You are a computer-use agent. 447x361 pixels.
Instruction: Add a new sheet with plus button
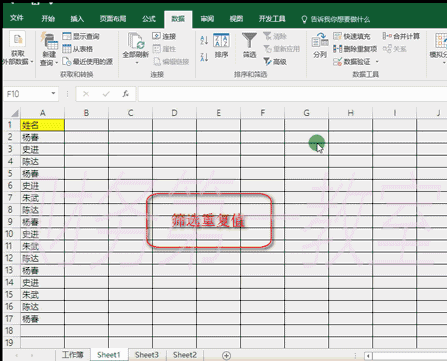pos(226,356)
